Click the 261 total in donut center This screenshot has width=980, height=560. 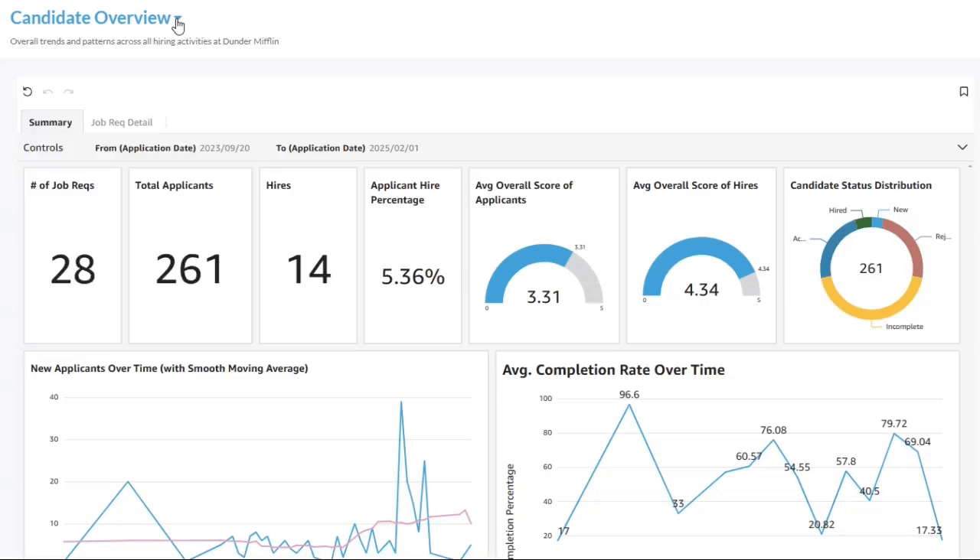(x=871, y=269)
